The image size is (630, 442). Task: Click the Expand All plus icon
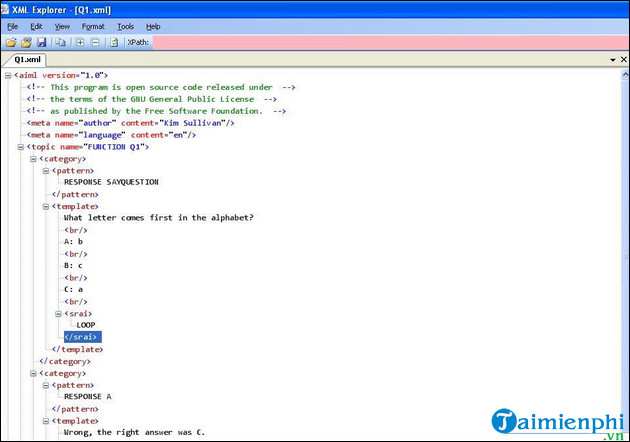80,42
